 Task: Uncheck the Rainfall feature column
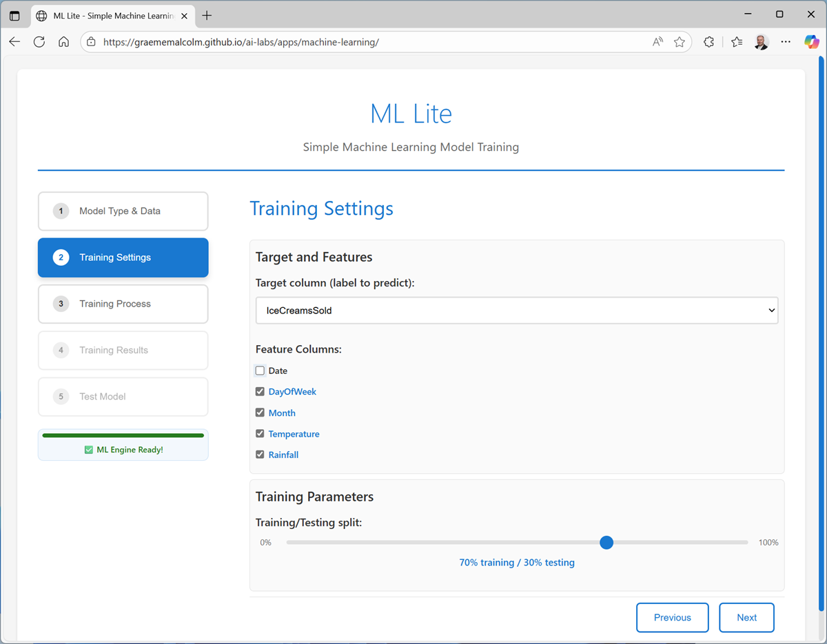click(260, 455)
